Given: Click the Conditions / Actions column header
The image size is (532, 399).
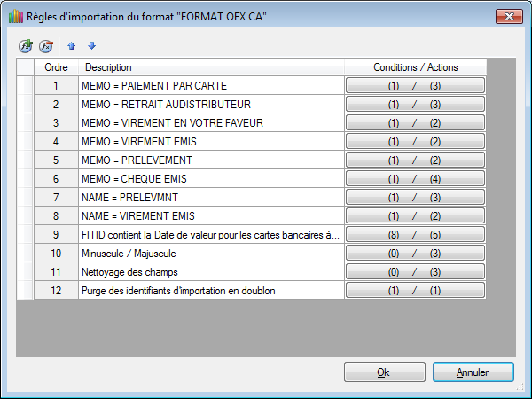Looking at the screenshot, I should [x=415, y=67].
